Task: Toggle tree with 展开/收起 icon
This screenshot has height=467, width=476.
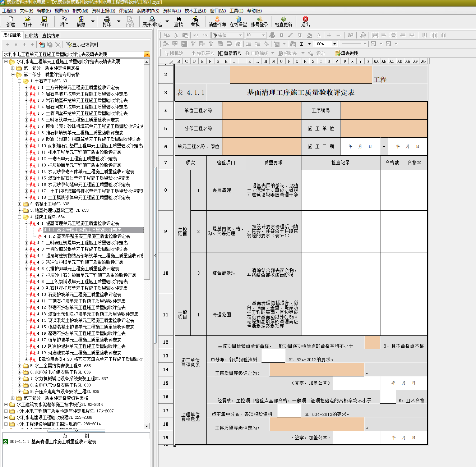Action: 152,22
